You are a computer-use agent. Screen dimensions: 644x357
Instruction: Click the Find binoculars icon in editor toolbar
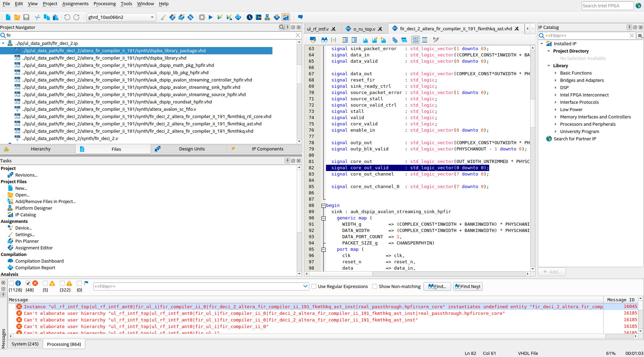(324, 40)
